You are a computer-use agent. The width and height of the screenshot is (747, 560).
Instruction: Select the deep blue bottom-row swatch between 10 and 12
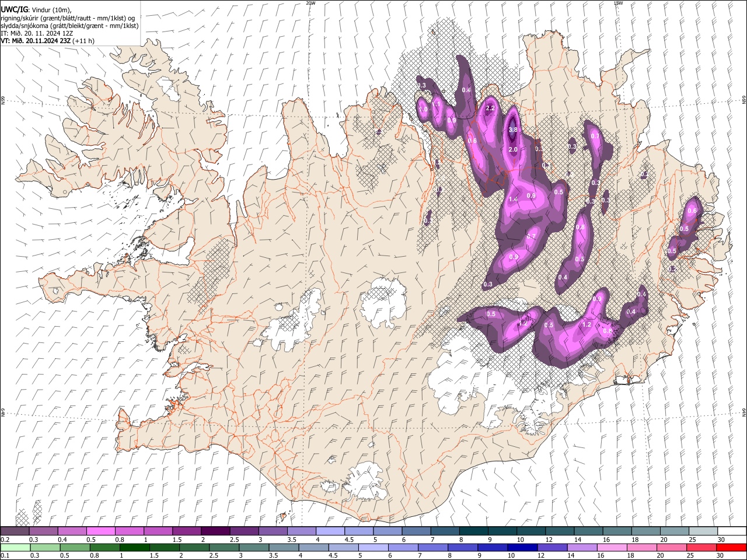(522, 547)
